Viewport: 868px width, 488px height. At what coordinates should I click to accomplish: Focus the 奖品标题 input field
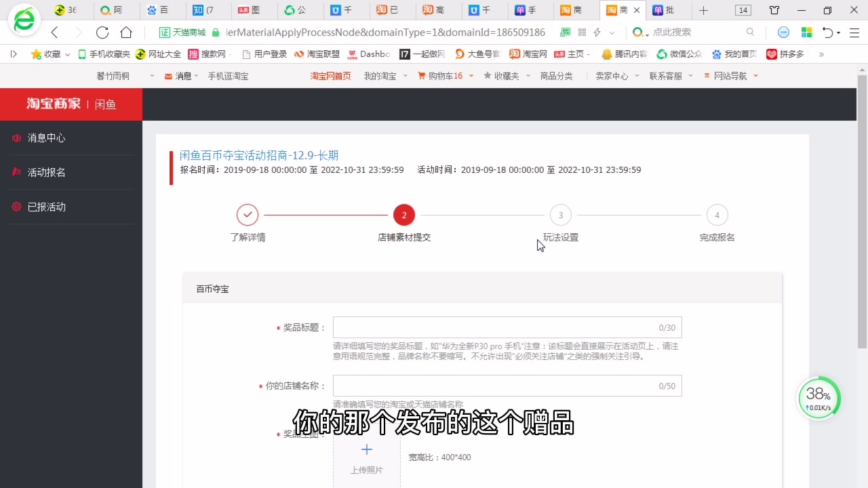click(507, 327)
